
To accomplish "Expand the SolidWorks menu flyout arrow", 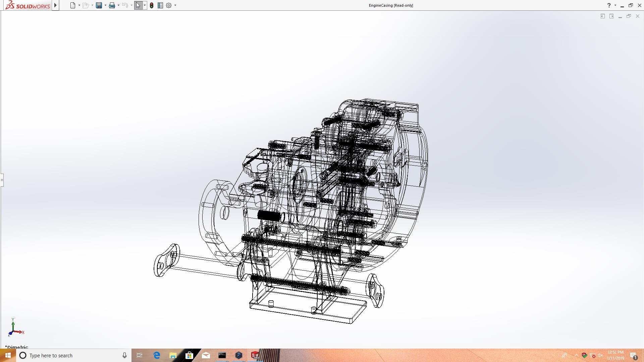I will 56,5.
